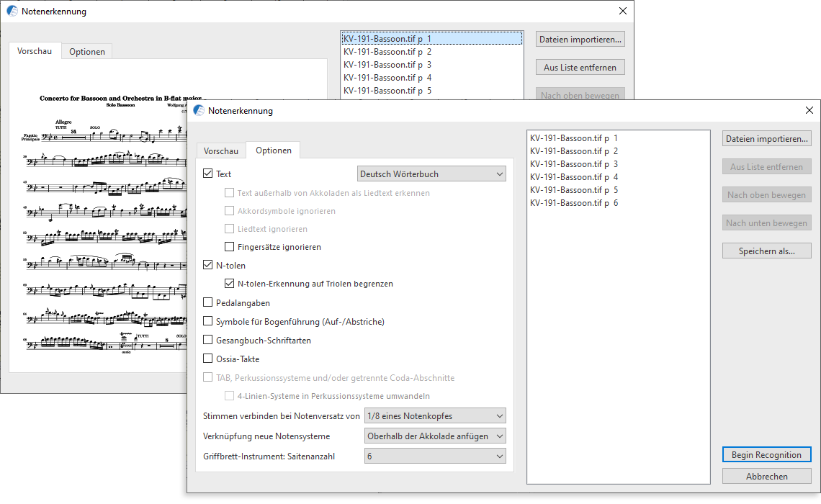This screenshot has height=504, width=821.
Task: Open the Saitenanzahl dropdown showing 6
Action: point(435,456)
